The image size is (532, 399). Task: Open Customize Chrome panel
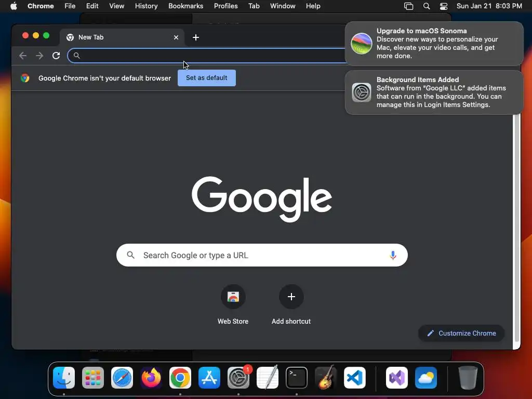461,333
